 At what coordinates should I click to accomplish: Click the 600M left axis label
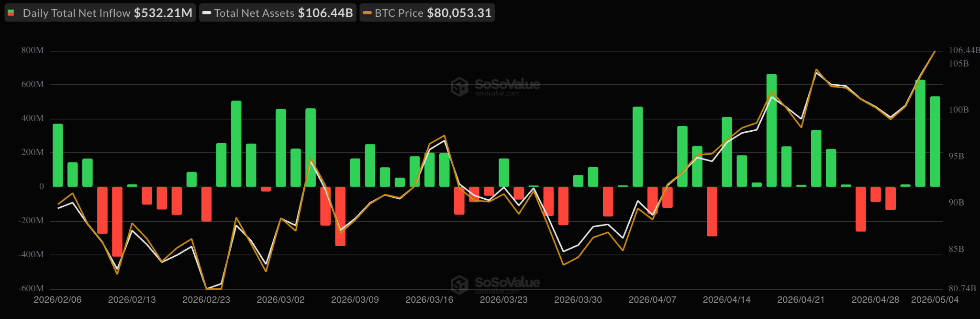tap(33, 84)
